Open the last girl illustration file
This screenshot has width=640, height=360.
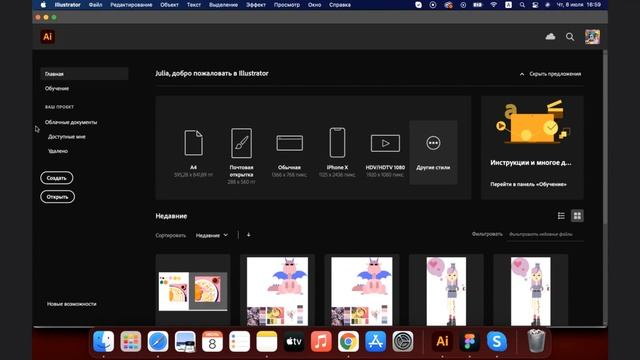(x=531, y=290)
